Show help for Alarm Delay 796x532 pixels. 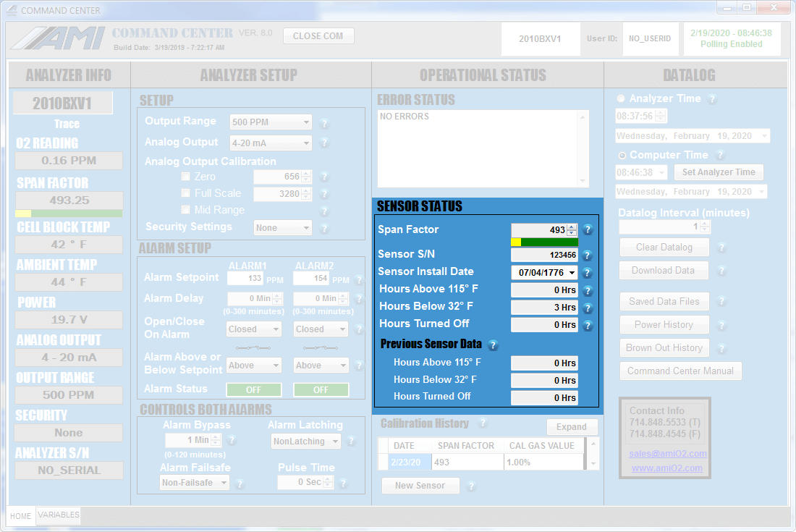[359, 298]
